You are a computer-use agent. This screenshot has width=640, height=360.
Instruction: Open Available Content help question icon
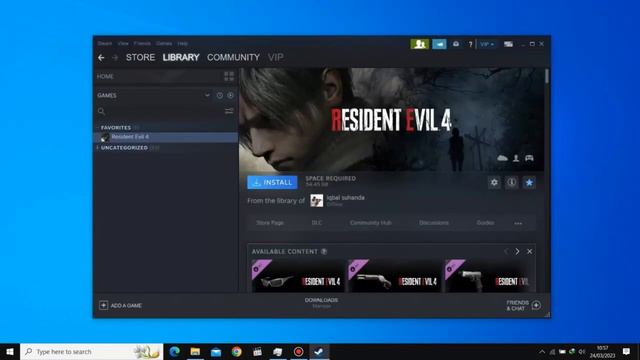point(324,251)
